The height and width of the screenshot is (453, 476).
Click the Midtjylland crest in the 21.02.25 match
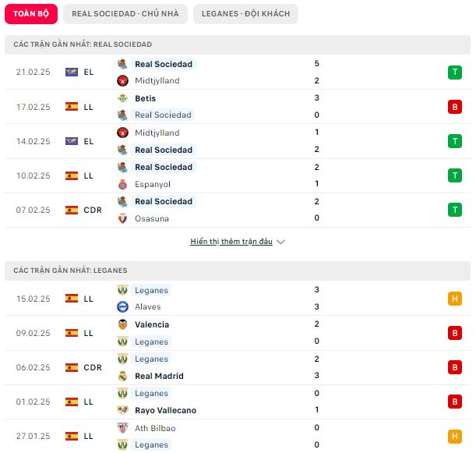122,80
